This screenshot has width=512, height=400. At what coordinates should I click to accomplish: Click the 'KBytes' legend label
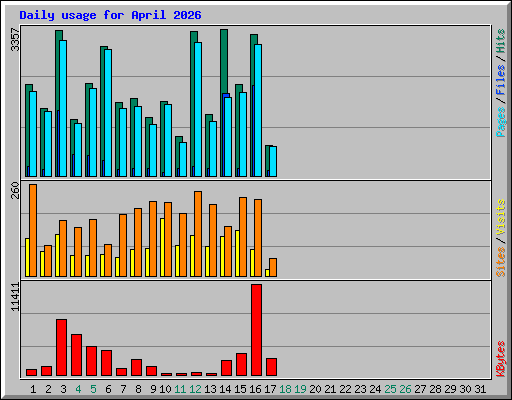pos(500,359)
